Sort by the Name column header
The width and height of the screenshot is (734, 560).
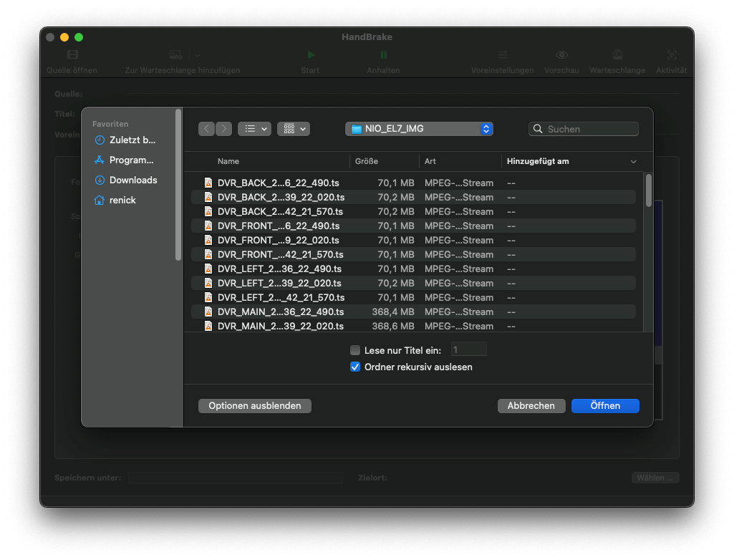click(x=228, y=161)
